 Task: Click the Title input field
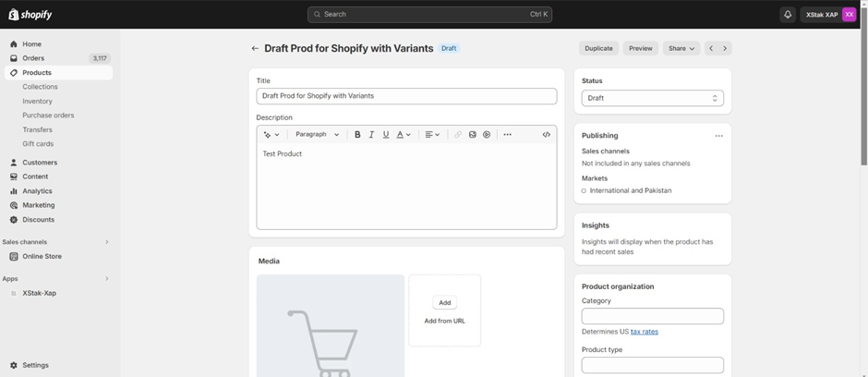(x=406, y=96)
